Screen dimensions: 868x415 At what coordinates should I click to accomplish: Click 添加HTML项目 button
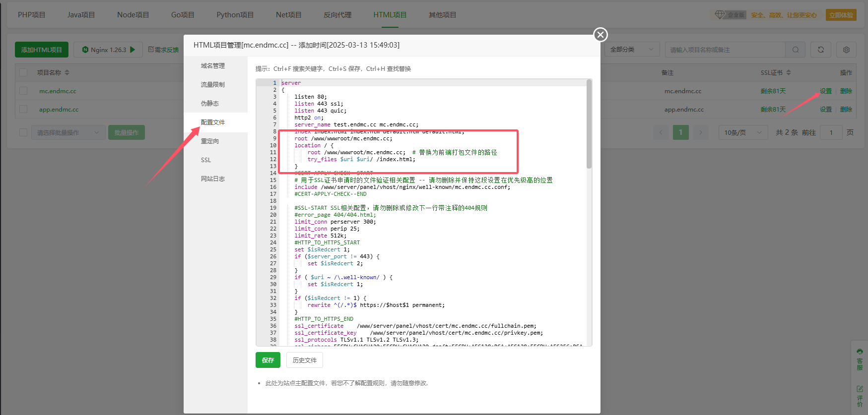(x=42, y=50)
